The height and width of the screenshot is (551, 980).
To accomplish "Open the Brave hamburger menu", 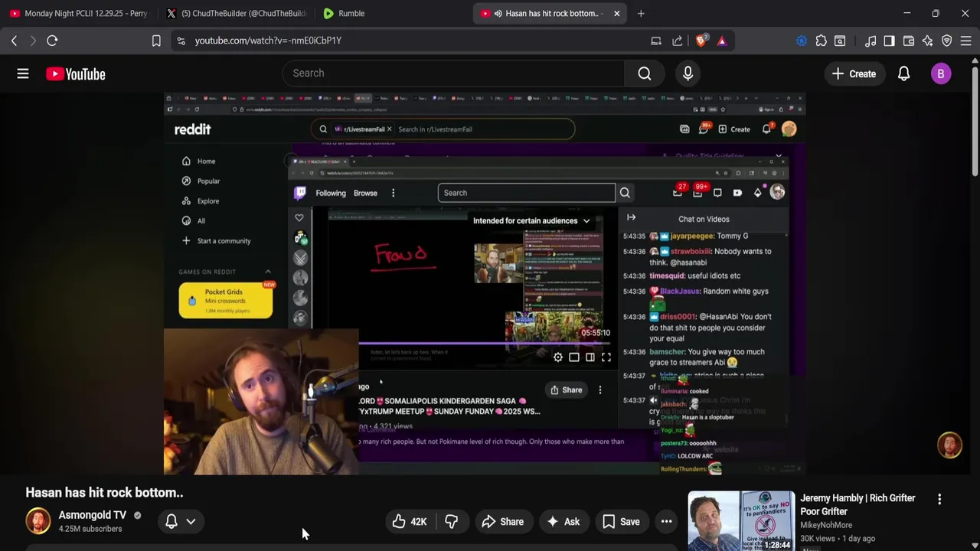I will coord(966,41).
